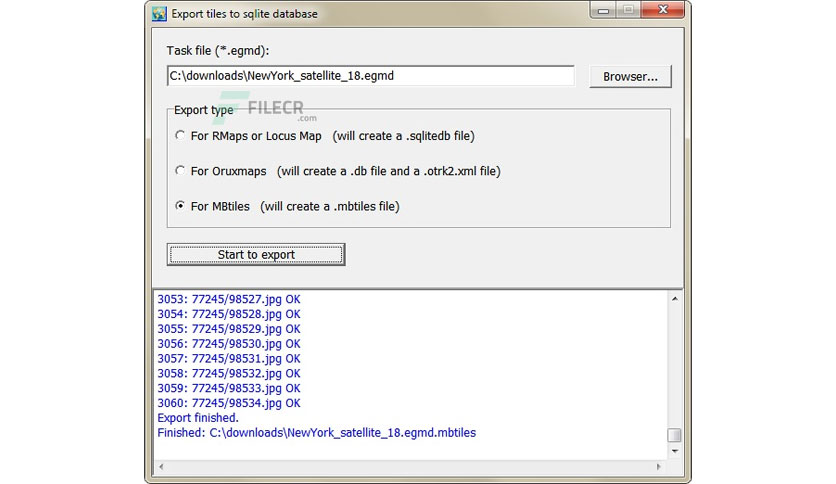The height and width of the screenshot is (484, 836).
Task: Click Start to export button
Action: [256, 254]
